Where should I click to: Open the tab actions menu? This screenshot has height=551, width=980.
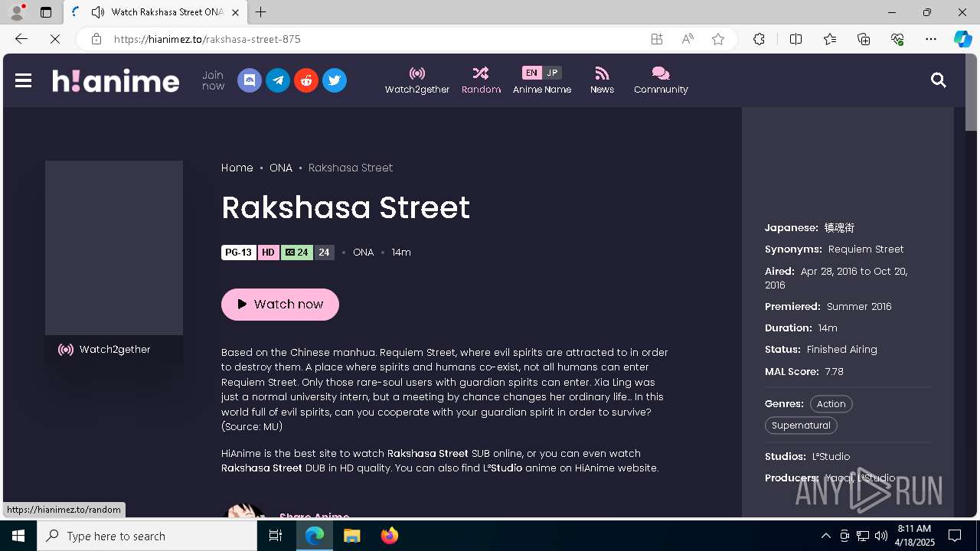(x=46, y=12)
